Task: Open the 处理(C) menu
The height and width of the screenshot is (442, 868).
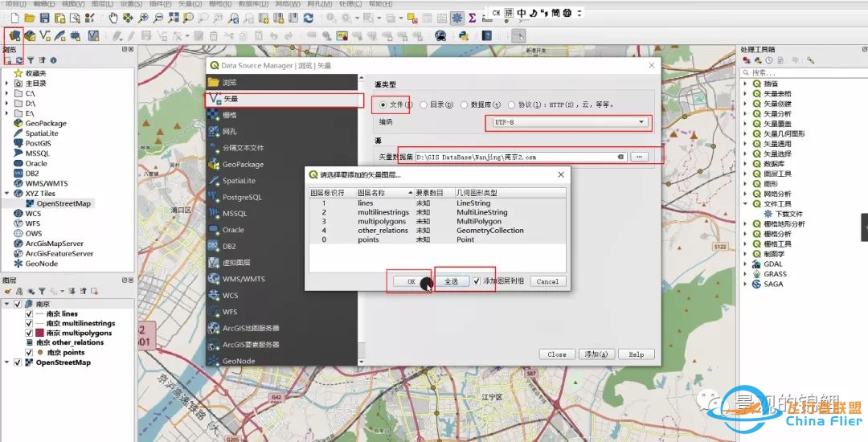Action: coord(350,4)
